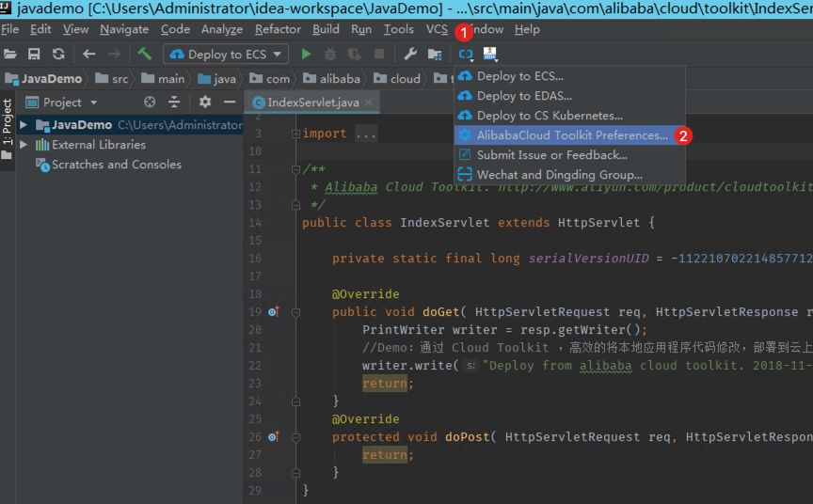
Task: Collapse the doGet method fold marker
Action: point(296,312)
